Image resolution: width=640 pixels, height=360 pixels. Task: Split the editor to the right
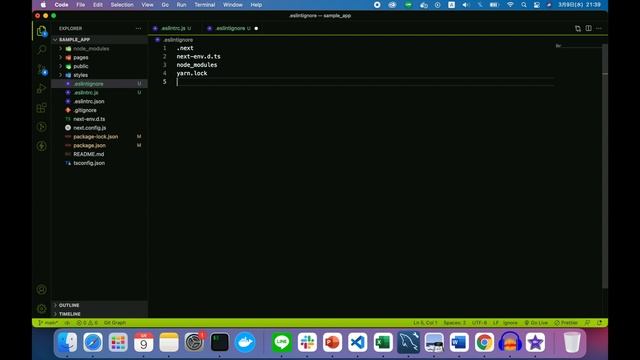[588, 29]
